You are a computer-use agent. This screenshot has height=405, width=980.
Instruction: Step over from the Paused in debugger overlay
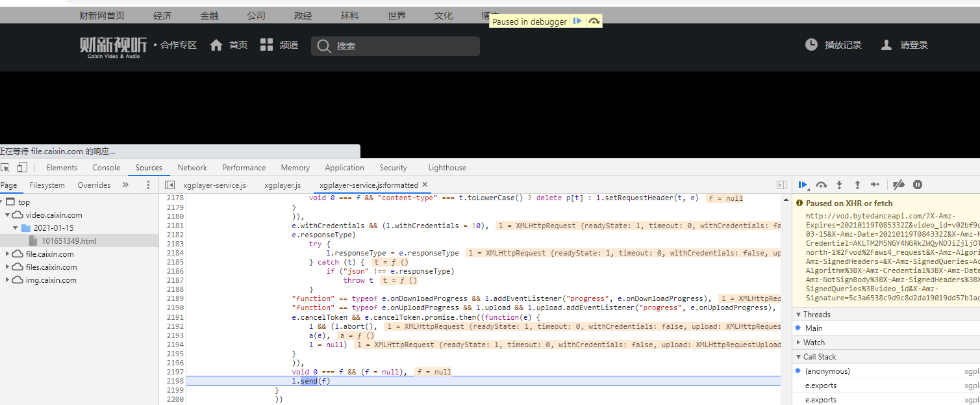click(x=594, y=21)
